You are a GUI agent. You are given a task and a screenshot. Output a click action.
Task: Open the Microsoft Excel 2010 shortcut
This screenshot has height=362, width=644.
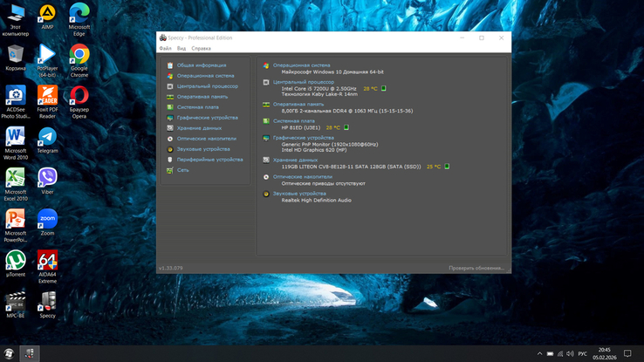coord(16,184)
